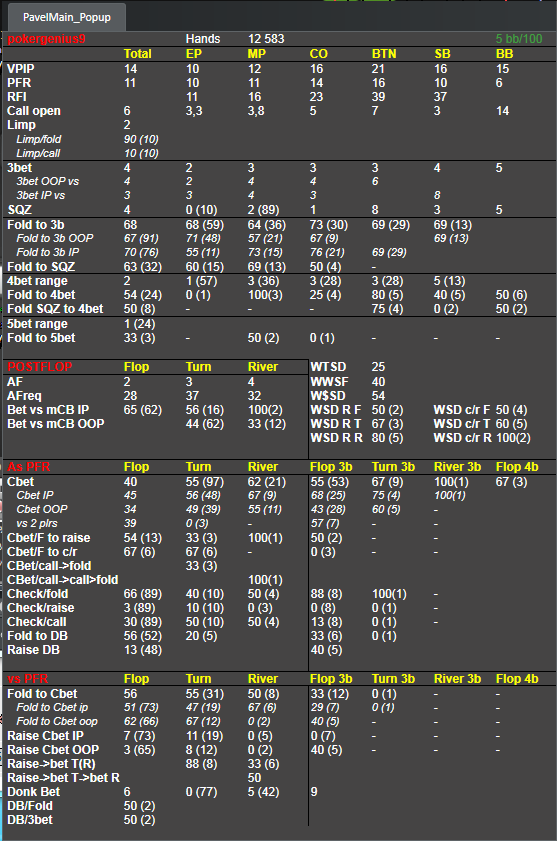The height and width of the screenshot is (841, 557).
Task: Click the Check/raise row label
Action: point(40,608)
